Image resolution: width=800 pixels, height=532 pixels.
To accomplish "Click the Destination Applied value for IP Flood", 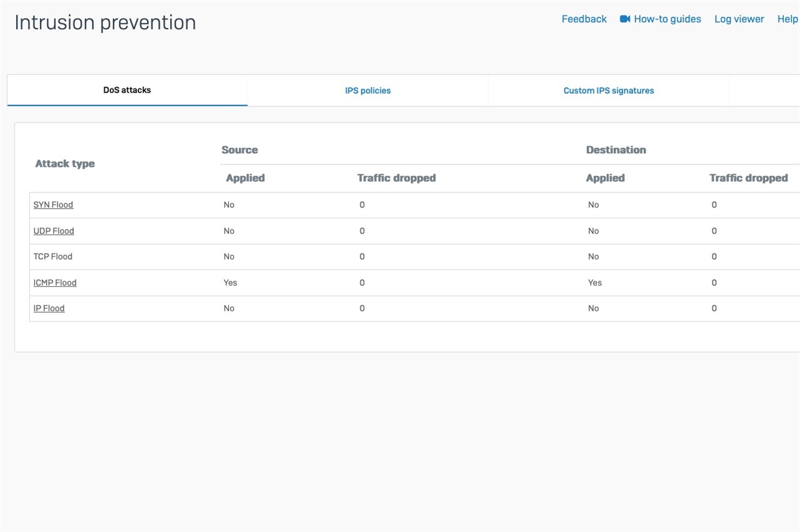I will (x=593, y=308).
